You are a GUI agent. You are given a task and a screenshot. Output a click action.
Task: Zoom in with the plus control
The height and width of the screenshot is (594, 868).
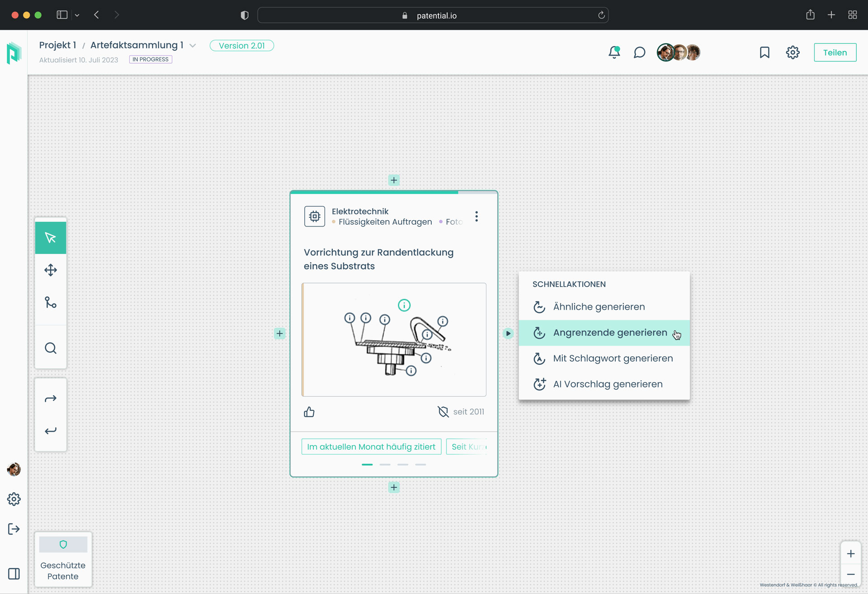(850, 554)
